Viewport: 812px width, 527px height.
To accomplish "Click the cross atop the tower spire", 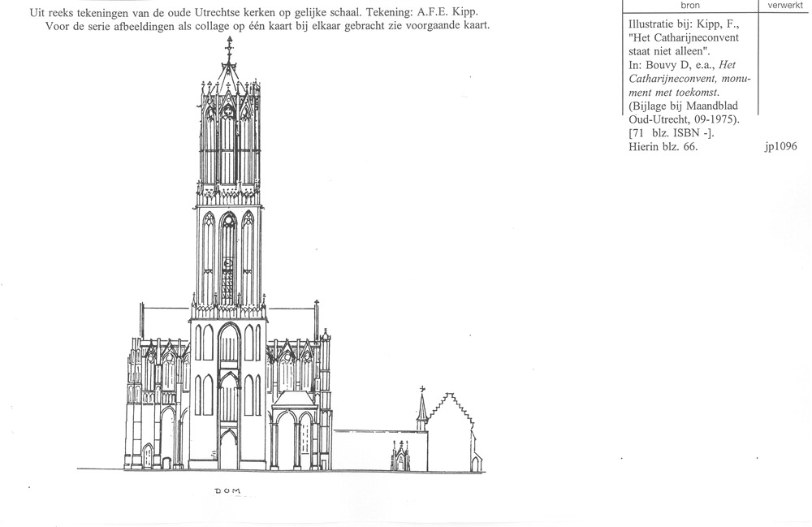I will (x=228, y=47).
